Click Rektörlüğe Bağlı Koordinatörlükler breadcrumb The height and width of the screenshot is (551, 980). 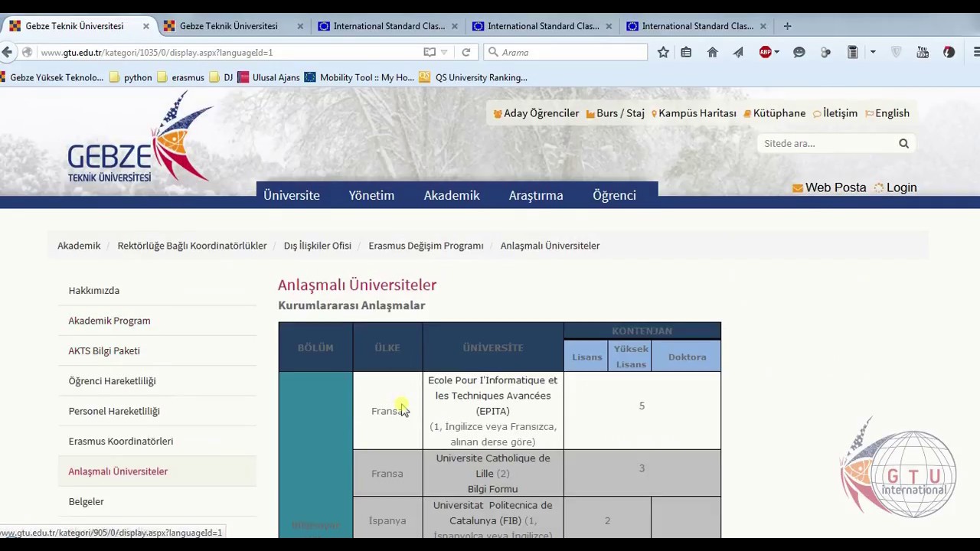click(192, 246)
